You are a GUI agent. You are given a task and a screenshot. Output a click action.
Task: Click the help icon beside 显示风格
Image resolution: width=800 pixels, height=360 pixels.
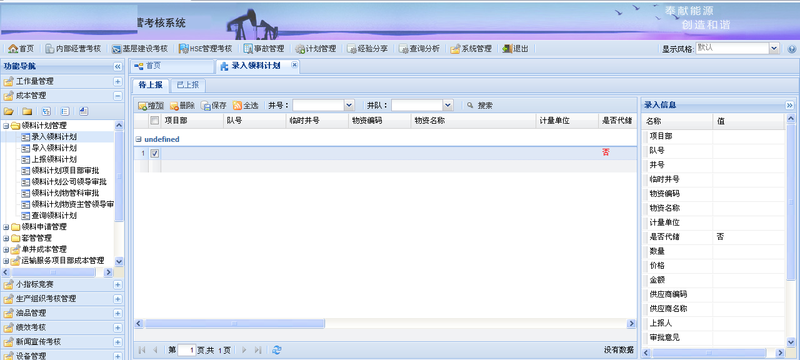tap(792, 49)
